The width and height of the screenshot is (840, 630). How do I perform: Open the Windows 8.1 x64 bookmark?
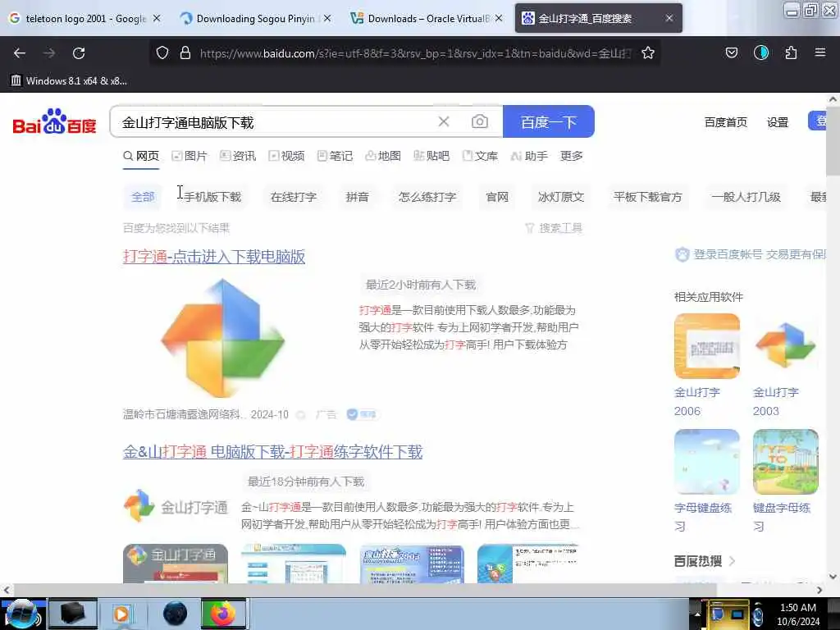(69, 81)
